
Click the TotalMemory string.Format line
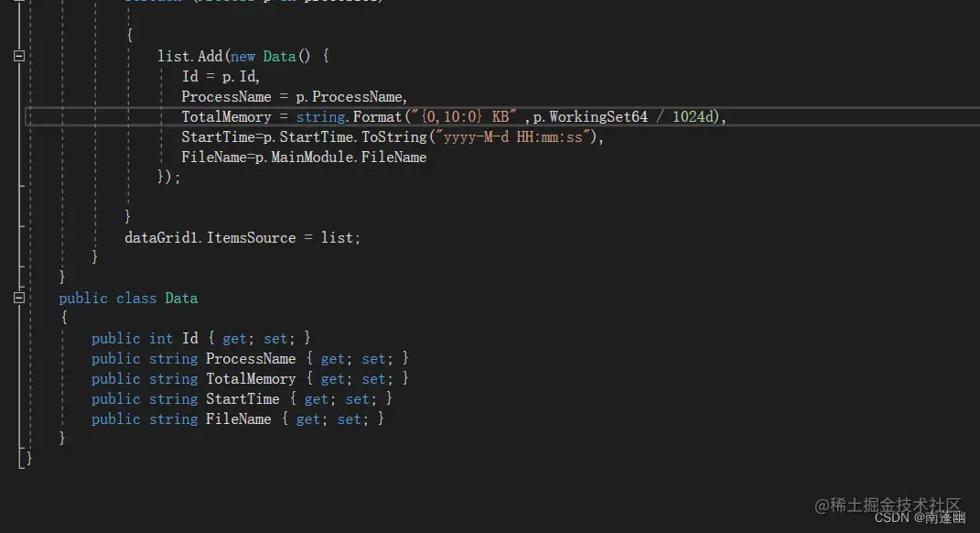pos(454,117)
